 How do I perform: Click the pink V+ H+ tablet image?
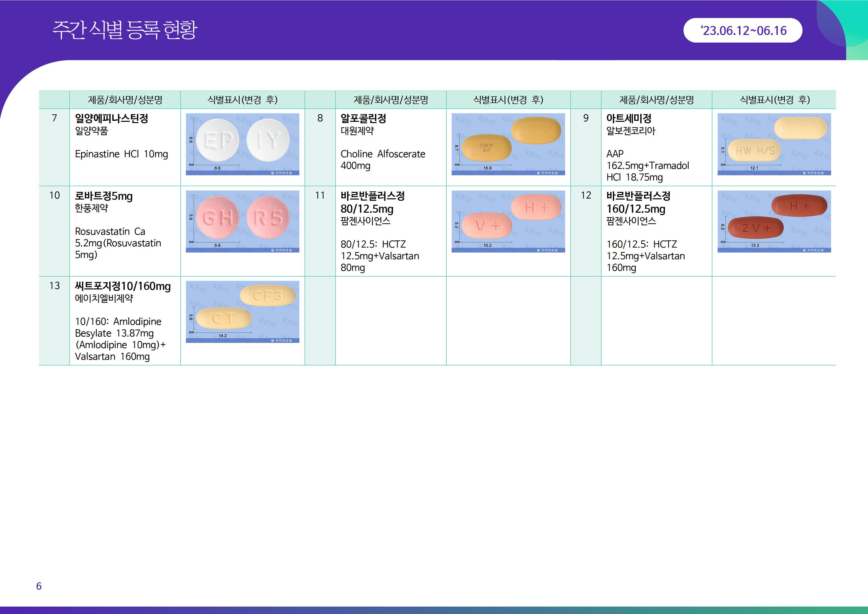(508, 221)
